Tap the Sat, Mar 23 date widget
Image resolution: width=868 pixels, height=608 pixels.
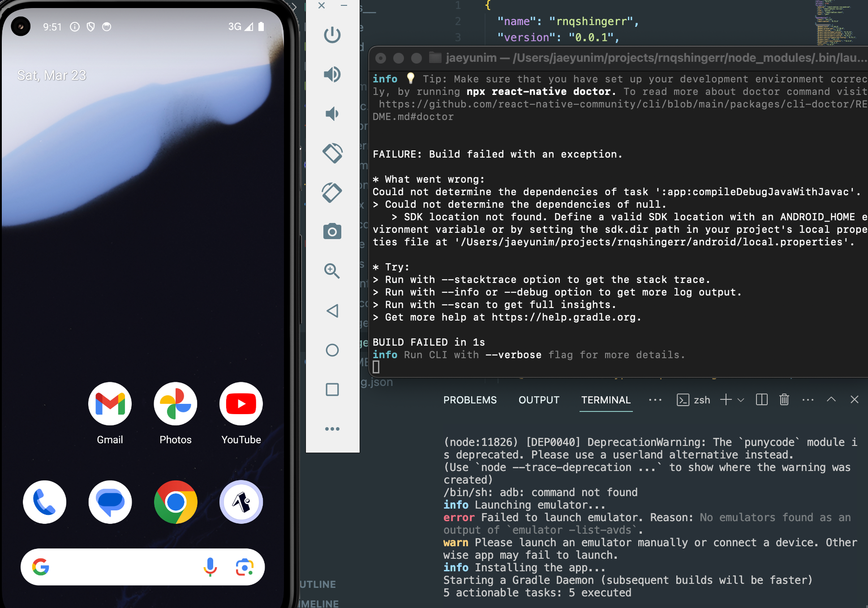point(52,75)
